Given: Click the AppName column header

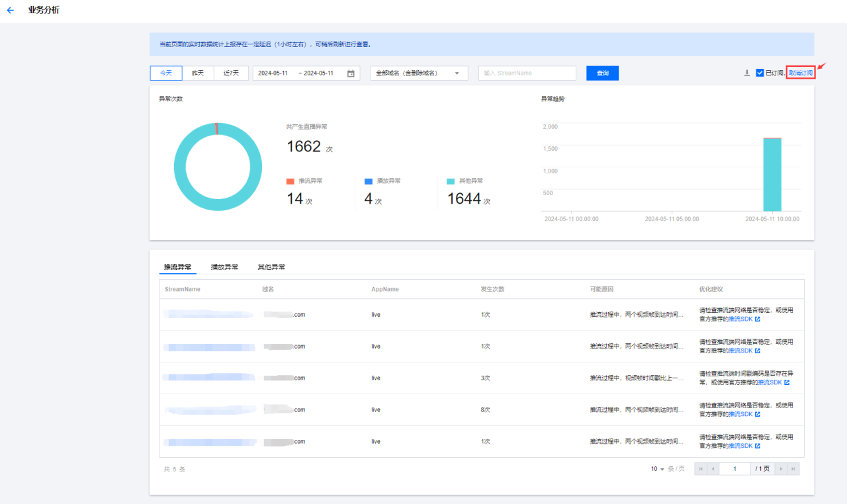Looking at the screenshot, I should coord(385,289).
